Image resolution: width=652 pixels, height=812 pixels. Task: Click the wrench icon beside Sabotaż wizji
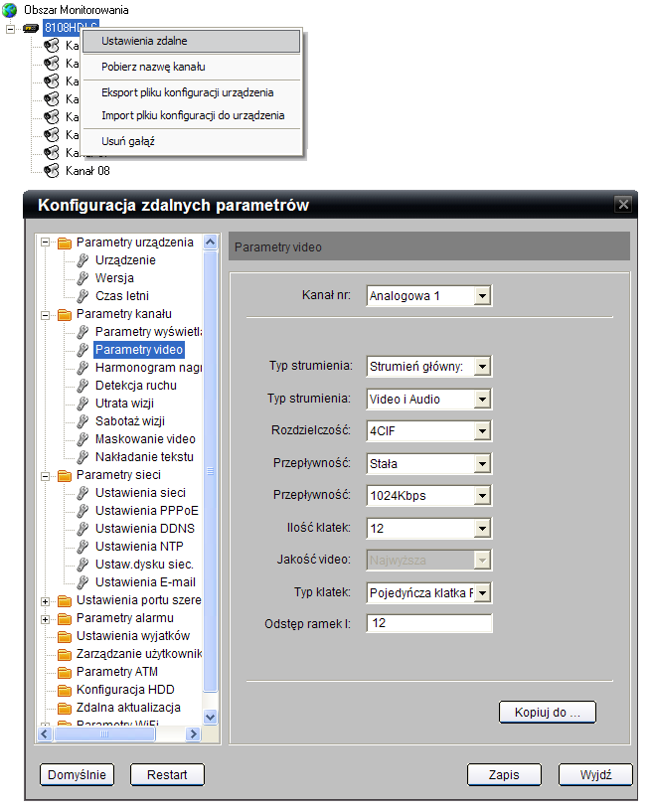tap(82, 421)
